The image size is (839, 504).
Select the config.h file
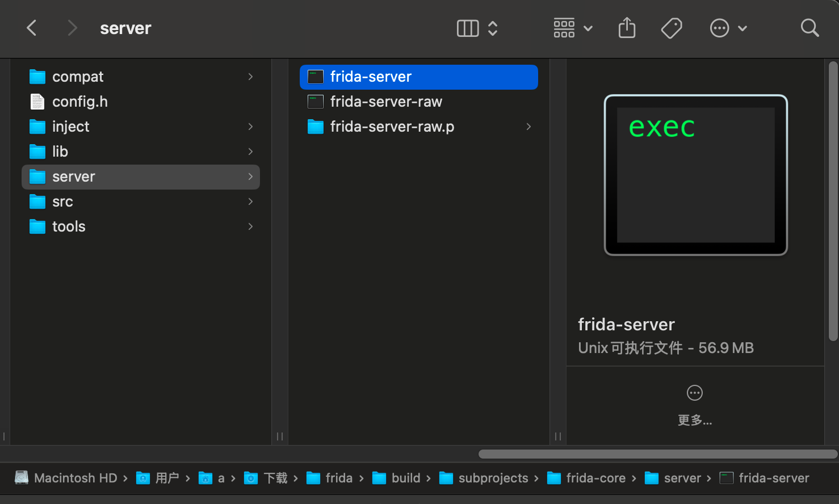pos(79,102)
